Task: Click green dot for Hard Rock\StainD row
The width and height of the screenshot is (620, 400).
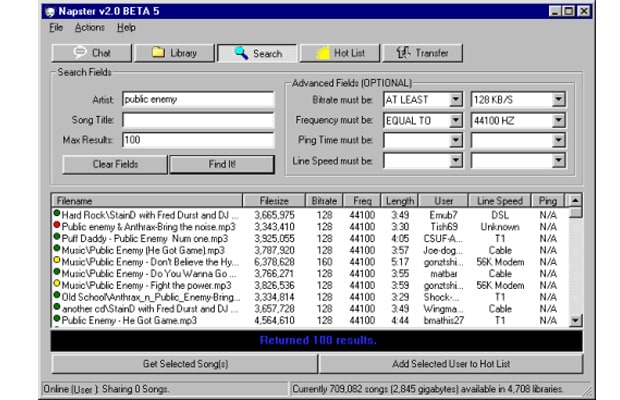Action: tap(57, 213)
